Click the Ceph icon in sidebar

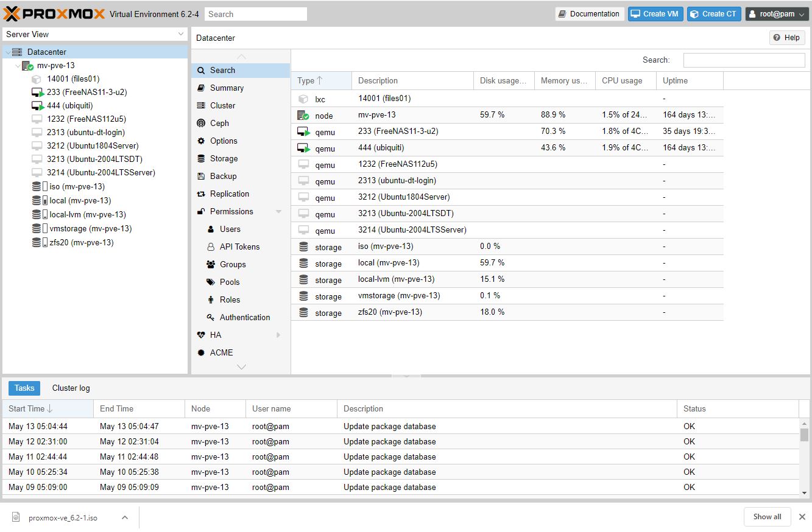tap(201, 123)
